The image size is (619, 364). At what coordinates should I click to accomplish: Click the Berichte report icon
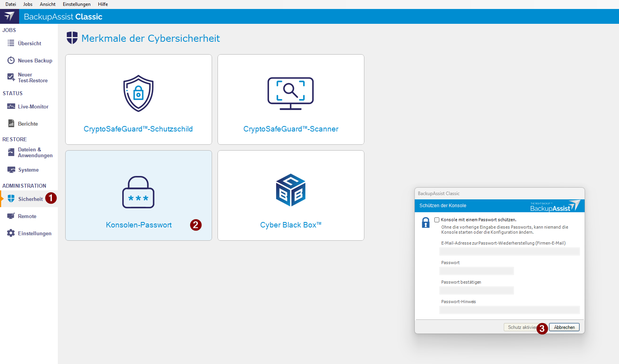(x=11, y=124)
